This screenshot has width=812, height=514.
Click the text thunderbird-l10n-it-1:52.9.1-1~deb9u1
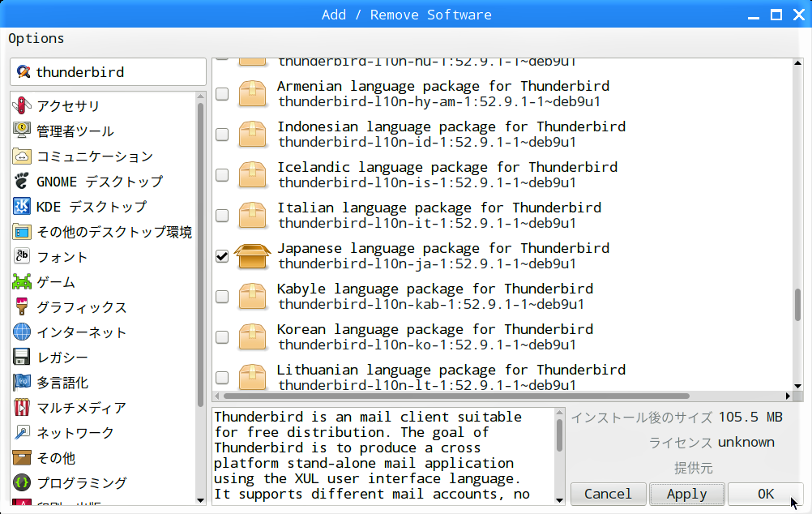pos(427,223)
